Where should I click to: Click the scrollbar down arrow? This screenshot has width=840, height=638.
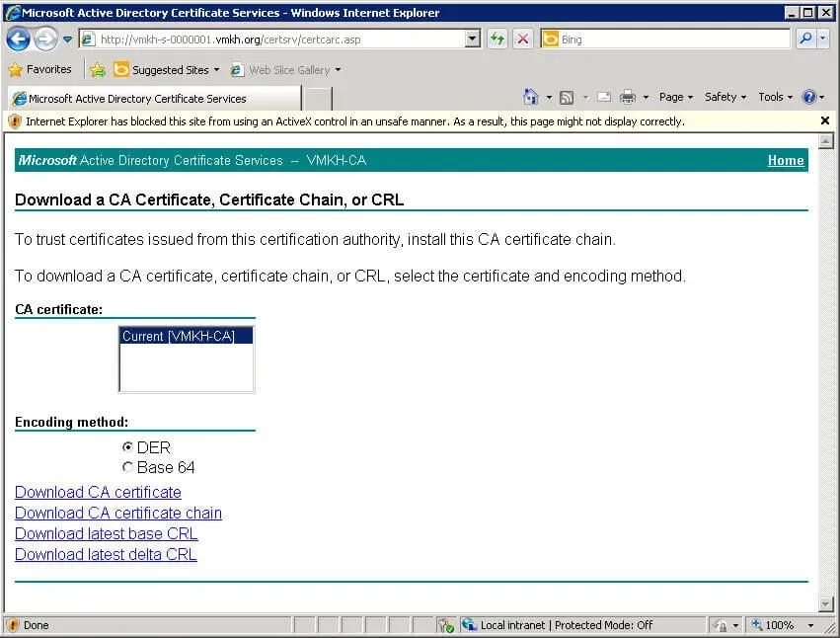click(825, 604)
